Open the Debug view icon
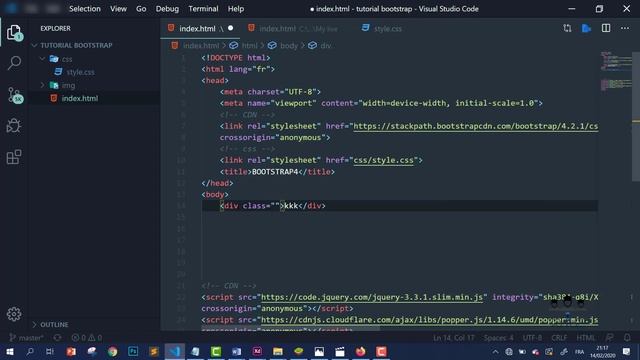 point(14,126)
